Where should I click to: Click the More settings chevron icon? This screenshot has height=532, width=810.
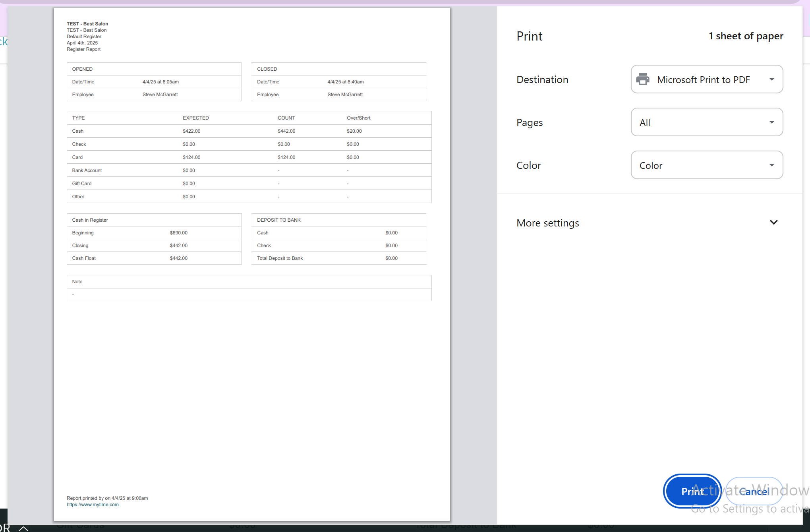click(x=773, y=222)
